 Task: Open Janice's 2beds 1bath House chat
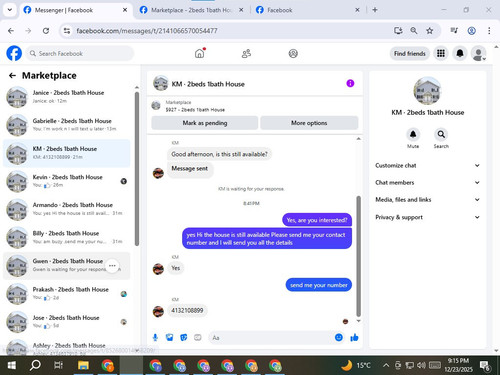(67, 97)
